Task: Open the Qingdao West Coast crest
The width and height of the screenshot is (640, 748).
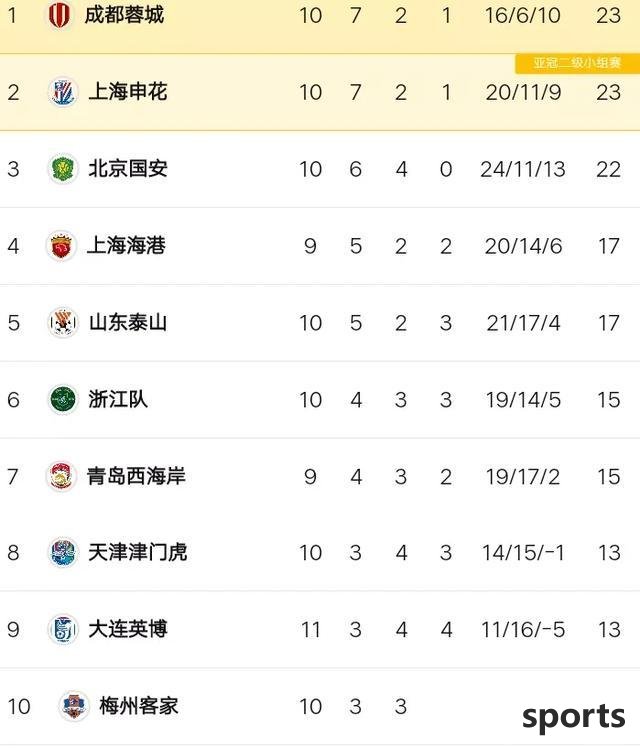Action: tap(61, 476)
